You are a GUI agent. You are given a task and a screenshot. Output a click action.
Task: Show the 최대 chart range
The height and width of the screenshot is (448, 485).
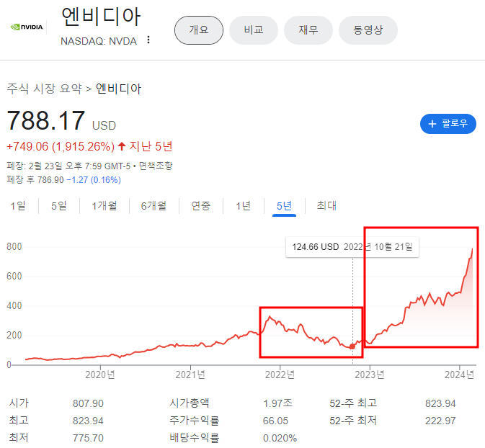tap(326, 205)
